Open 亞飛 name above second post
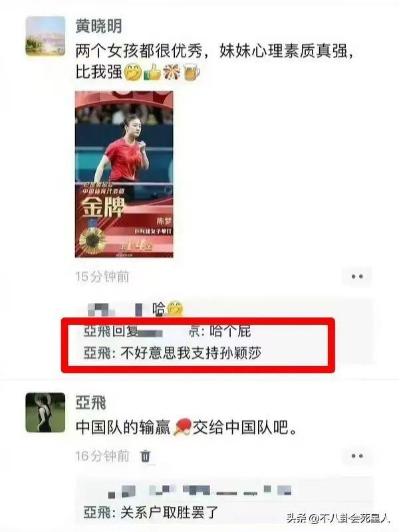This screenshot has height=532, width=399. click(x=90, y=402)
